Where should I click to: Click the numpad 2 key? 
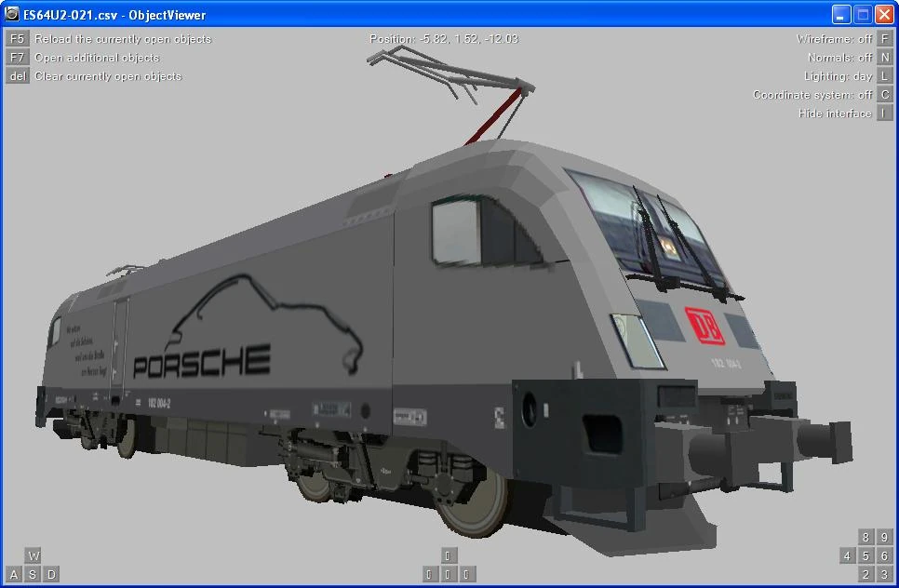click(x=865, y=574)
